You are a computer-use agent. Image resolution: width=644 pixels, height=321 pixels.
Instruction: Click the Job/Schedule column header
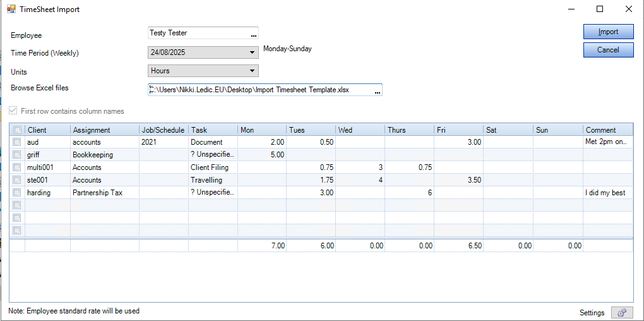[164, 130]
